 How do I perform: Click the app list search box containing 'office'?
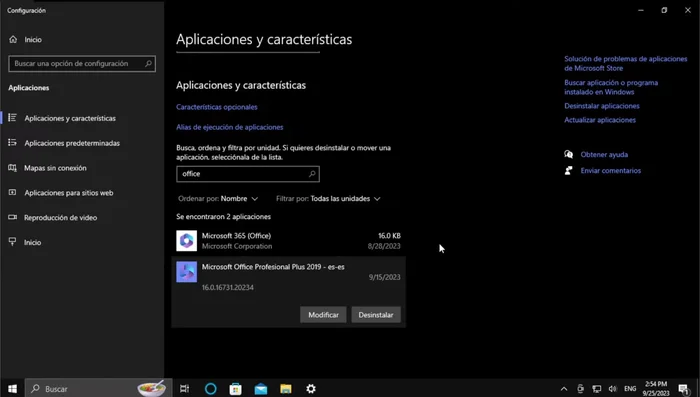(248, 174)
